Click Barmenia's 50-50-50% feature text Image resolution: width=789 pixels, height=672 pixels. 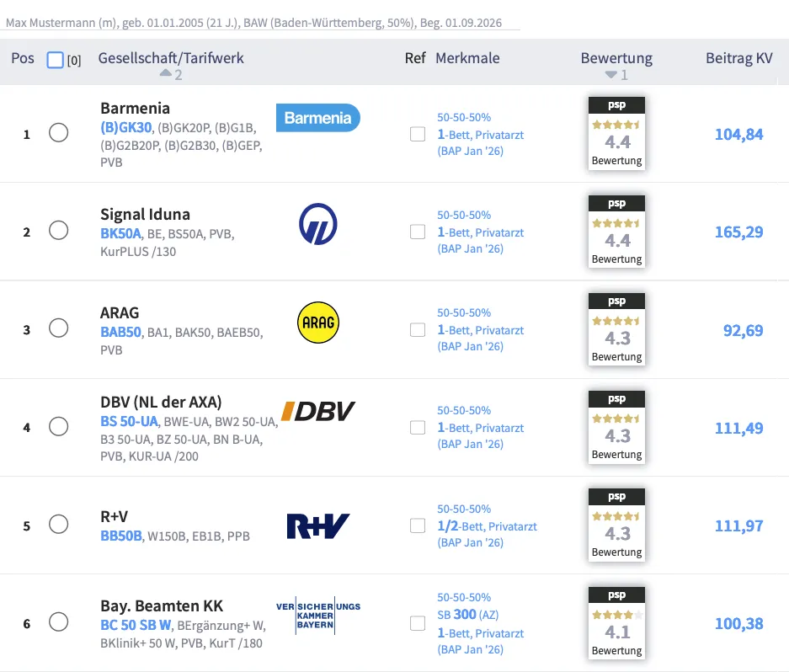click(464, 117)
